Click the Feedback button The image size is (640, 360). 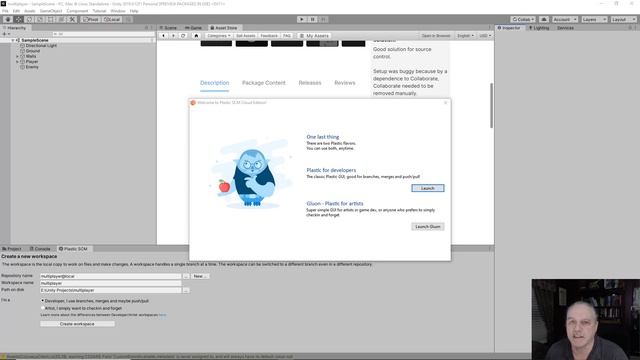point(269,36)
